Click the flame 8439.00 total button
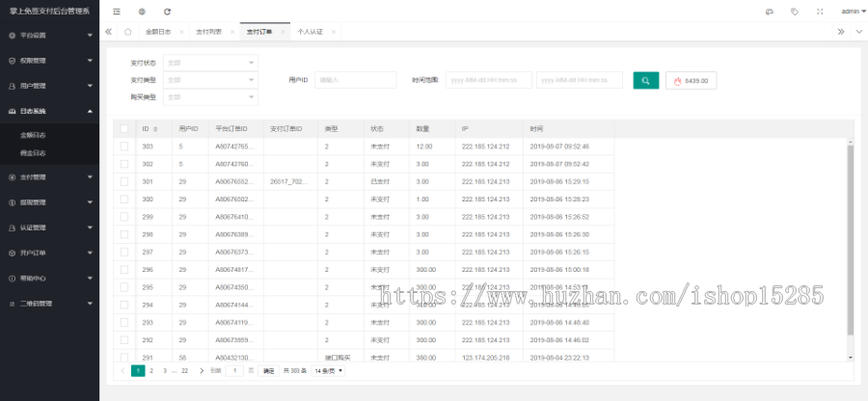This screenshot has height=401, width=868. click(691, 80)
